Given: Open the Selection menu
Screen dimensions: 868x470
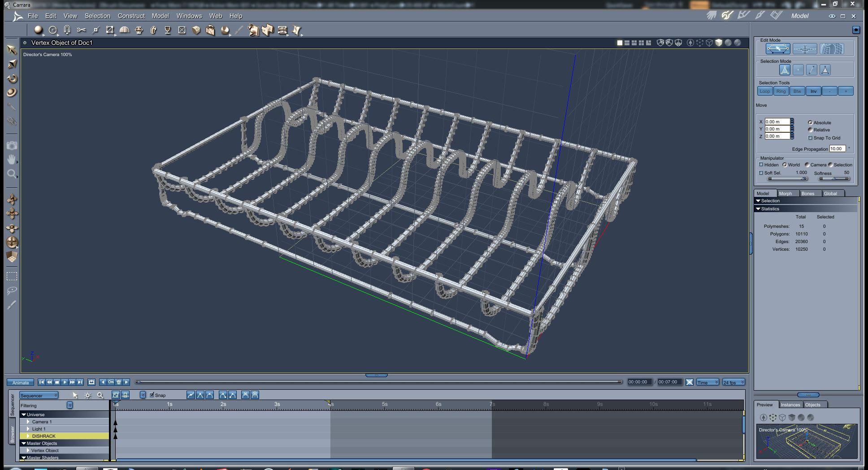Looking at the screenshot, I should pyautogui.click(x=97, y=16).
